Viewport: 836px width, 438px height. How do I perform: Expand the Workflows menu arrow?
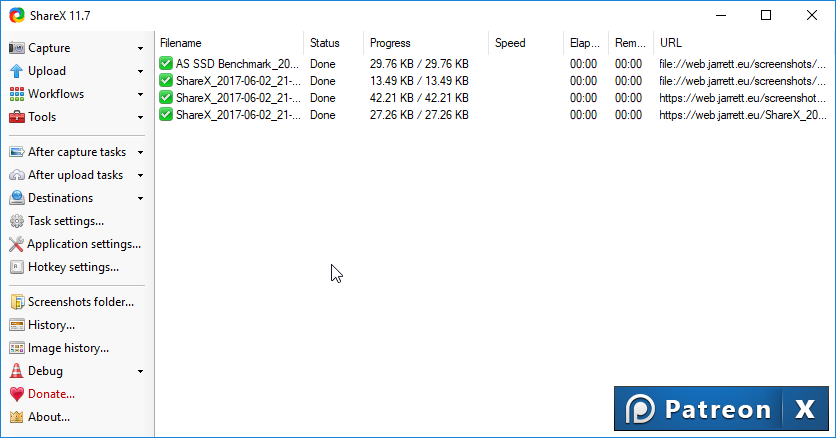(x=140, y=94)
